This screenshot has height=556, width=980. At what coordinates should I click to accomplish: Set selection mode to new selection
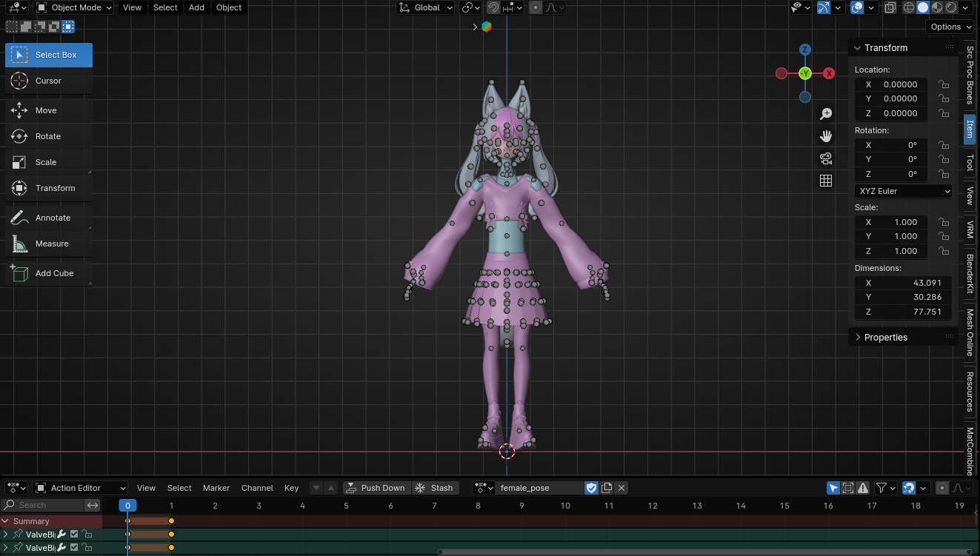12,27
